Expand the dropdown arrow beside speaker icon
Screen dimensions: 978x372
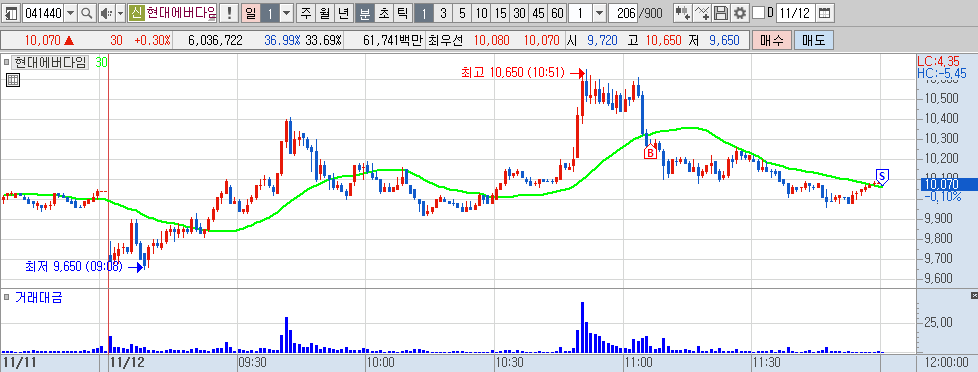click(x=120, y=12)
